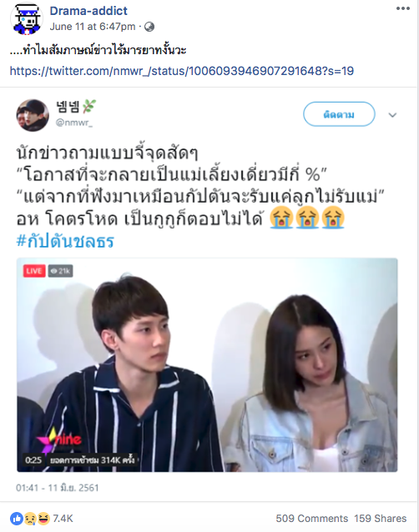
Task: Open the June 11 at 6:47pm timestamp
Action: pyautogui.click(x=93, y=27)
